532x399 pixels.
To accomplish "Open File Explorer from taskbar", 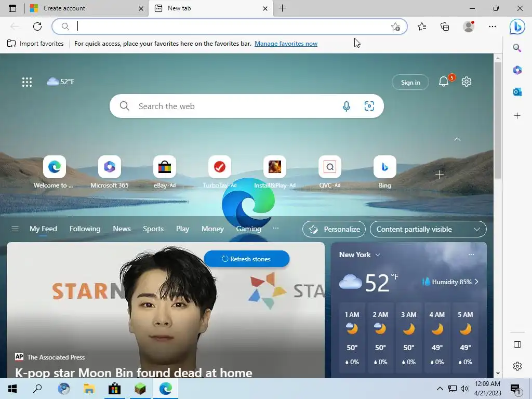I will pos(89,389).
